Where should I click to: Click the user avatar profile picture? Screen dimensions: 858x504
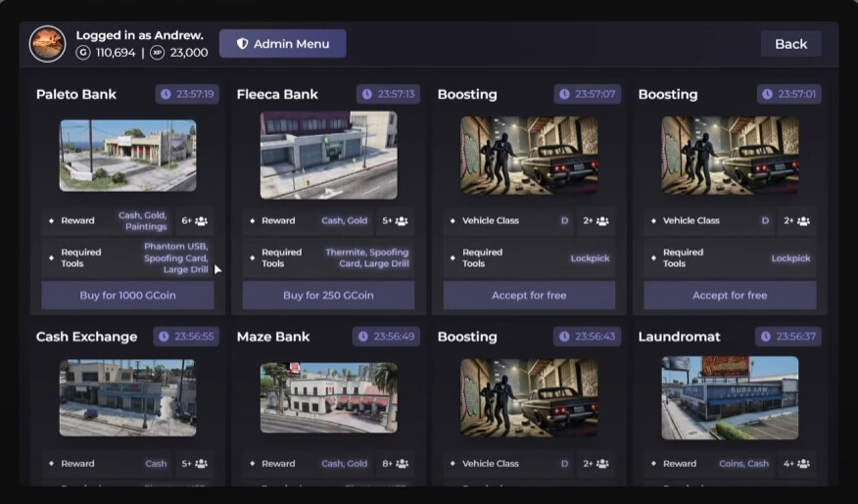click(48, 44)
